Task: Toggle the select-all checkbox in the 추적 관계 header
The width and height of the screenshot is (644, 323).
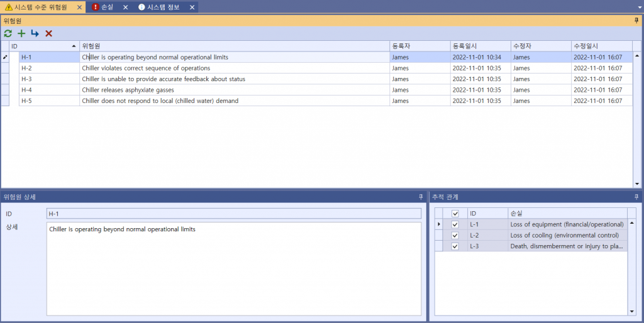Action: coord(455,214)
